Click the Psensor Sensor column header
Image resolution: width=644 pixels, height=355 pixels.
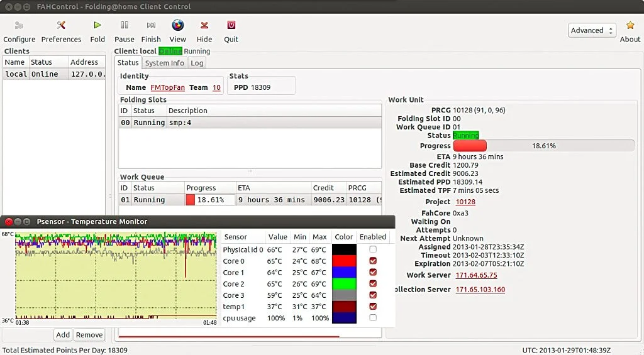click(243, 237)
